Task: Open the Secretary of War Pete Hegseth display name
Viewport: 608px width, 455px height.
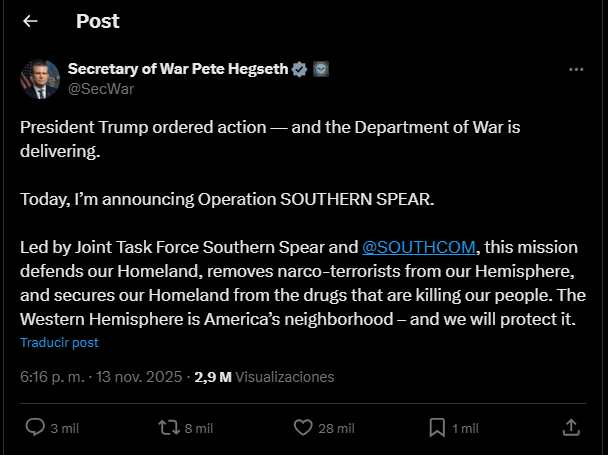Action: 177,69
